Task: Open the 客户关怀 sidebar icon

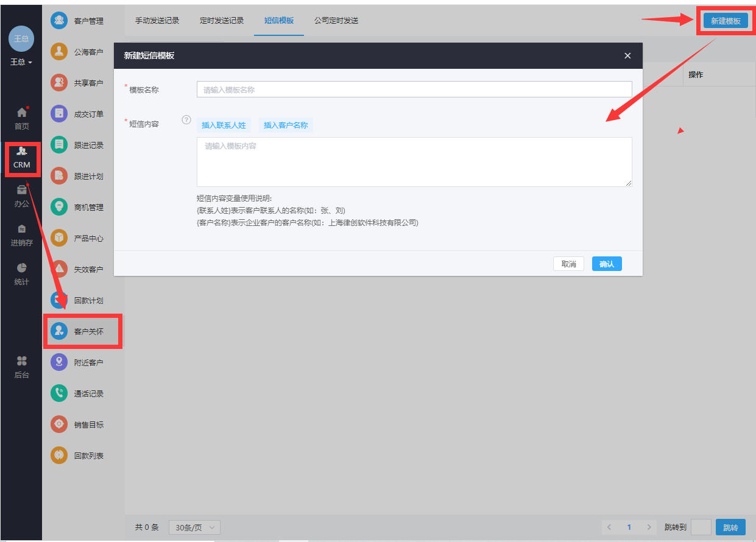Action: click(59, 331)
